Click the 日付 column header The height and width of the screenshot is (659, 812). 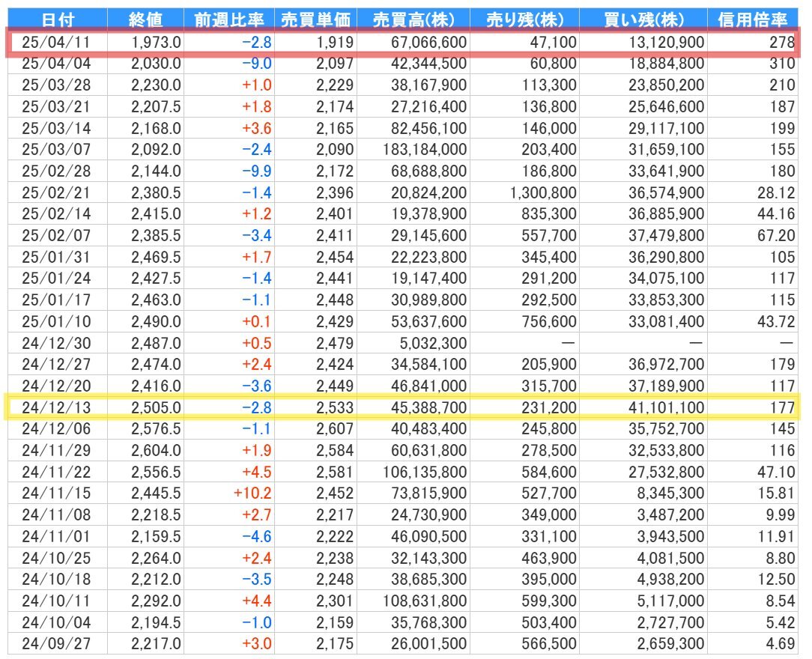[x=58, y=19]
